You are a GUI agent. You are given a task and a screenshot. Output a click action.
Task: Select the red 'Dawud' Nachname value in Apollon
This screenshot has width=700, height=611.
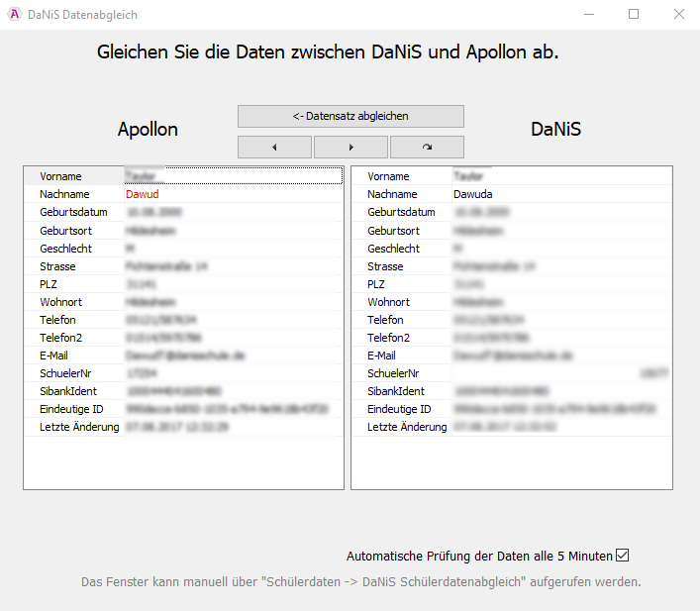pos(143,194)
